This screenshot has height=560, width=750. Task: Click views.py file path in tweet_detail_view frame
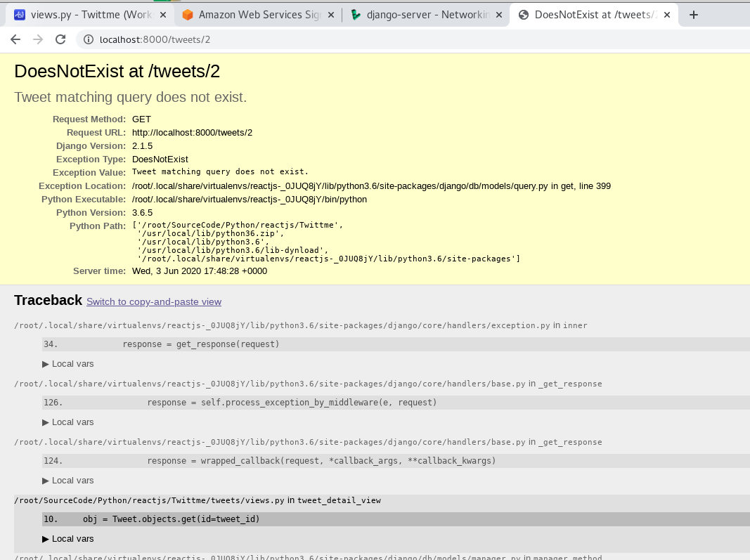[x=149, y=500]
